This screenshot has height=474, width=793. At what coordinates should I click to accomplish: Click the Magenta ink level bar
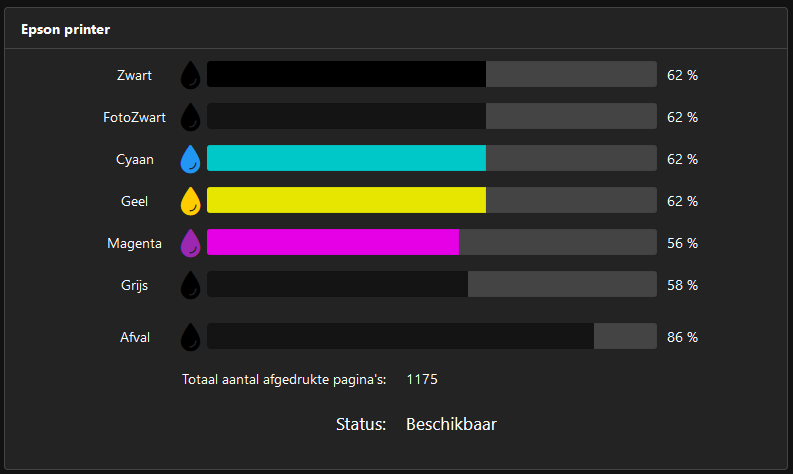(x=431, y=243)
